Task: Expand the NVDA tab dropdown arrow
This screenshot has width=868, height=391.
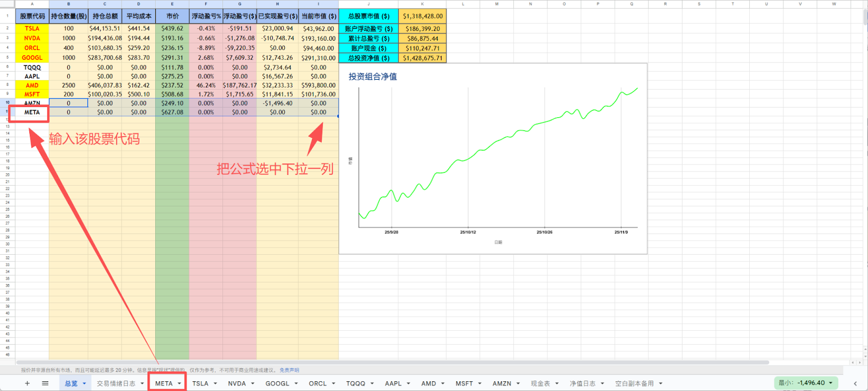Action: tap(253, 383)
